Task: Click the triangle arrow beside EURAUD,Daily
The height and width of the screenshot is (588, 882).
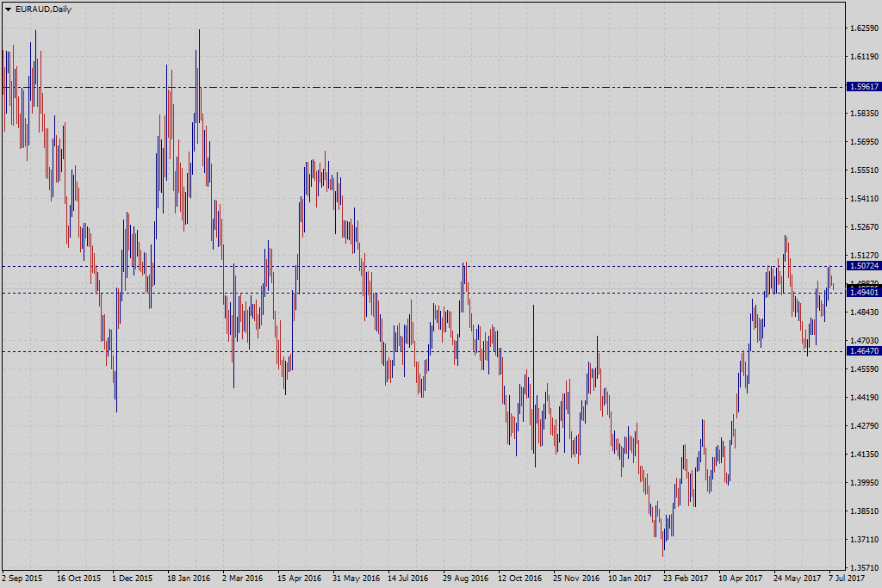Action: [8, 9]
